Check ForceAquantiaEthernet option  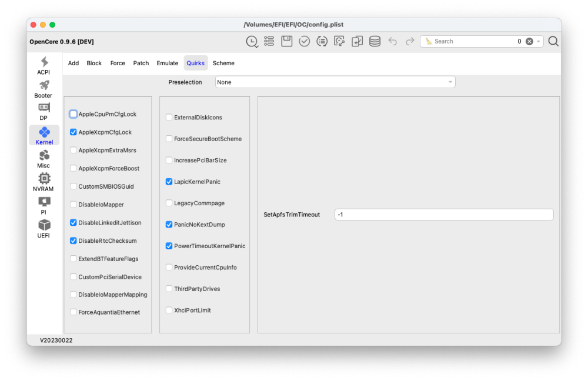(73, 312)
